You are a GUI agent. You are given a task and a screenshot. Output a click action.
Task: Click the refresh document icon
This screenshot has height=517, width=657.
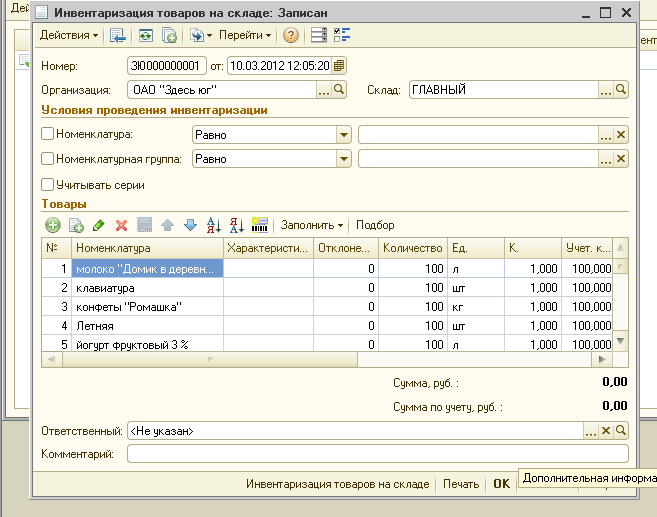pyautogui.click(x=145, y=35)
